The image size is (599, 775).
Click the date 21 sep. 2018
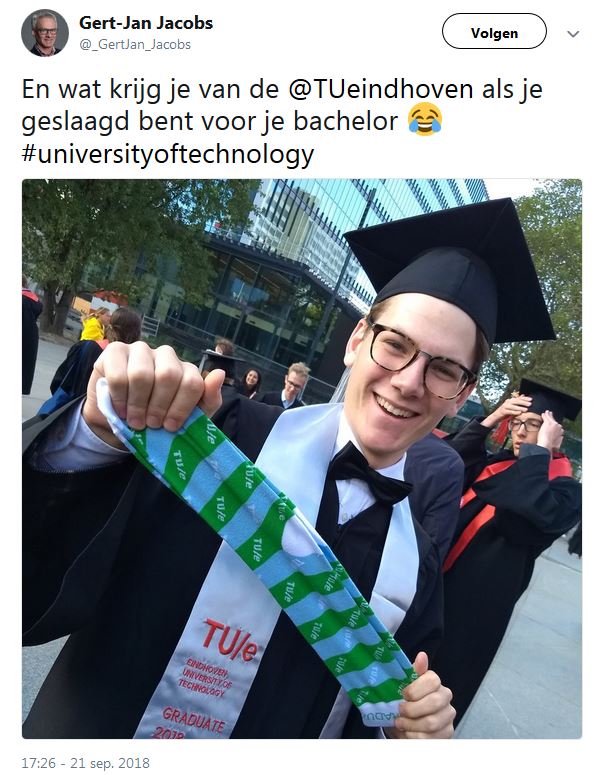110,763
